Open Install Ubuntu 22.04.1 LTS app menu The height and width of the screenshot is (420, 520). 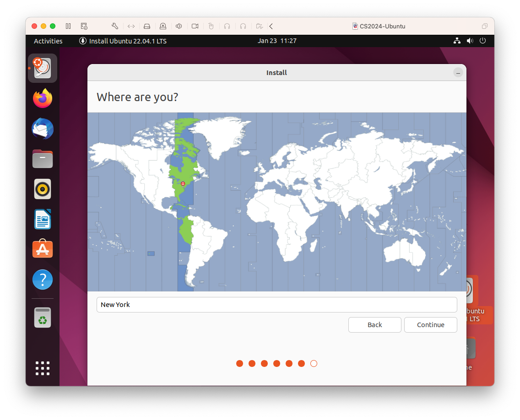point(123,41)
